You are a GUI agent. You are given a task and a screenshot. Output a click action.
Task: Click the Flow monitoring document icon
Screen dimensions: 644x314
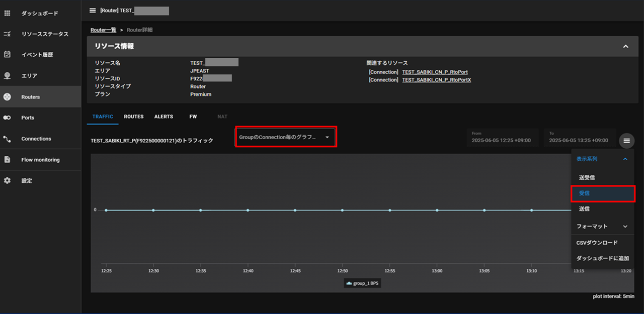click(7, 160)
